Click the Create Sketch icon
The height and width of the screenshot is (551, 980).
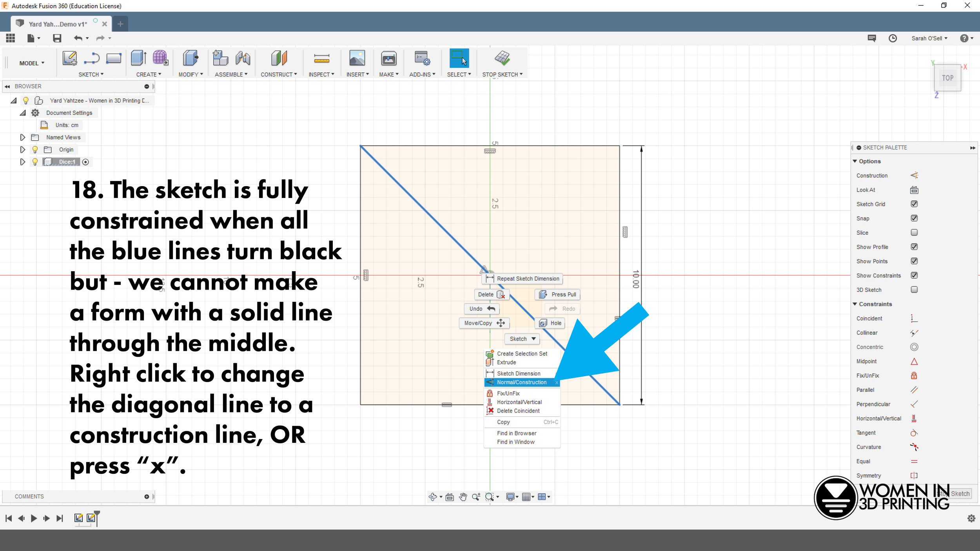point(70,58)
